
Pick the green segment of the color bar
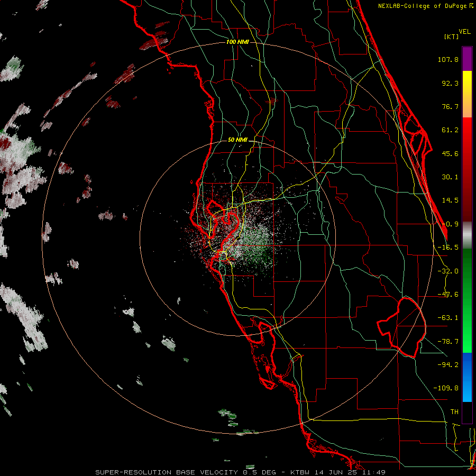tap(467, 300)
